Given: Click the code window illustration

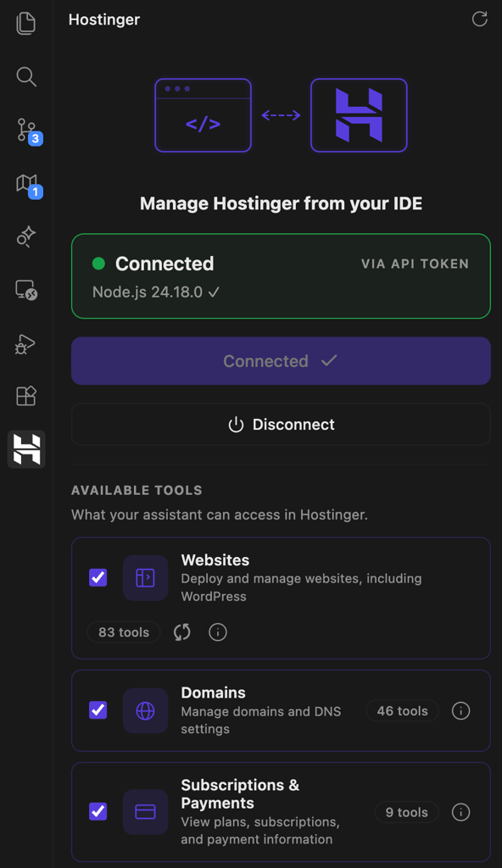Looking at the screenshot, I should (203, 115).
